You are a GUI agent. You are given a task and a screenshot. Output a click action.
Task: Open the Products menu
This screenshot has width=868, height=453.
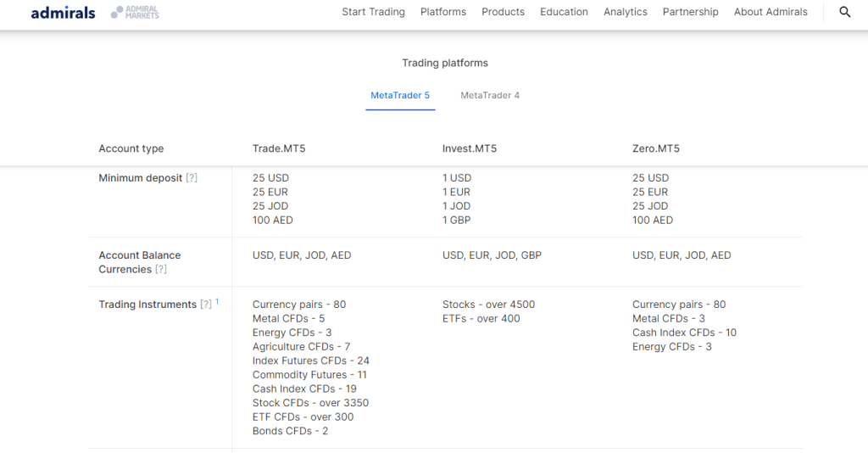click(x=504, y=12)
